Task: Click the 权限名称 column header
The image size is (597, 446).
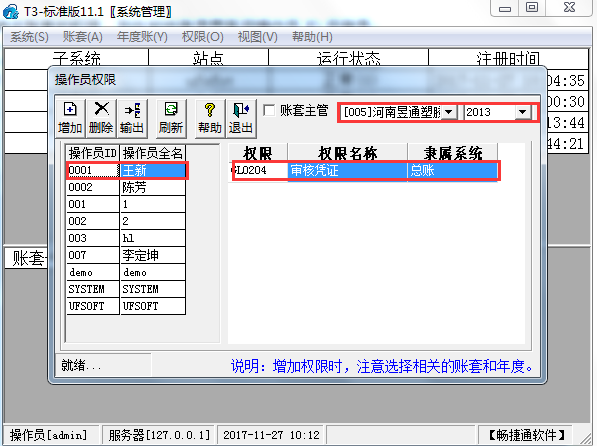Action: [348, 153]
